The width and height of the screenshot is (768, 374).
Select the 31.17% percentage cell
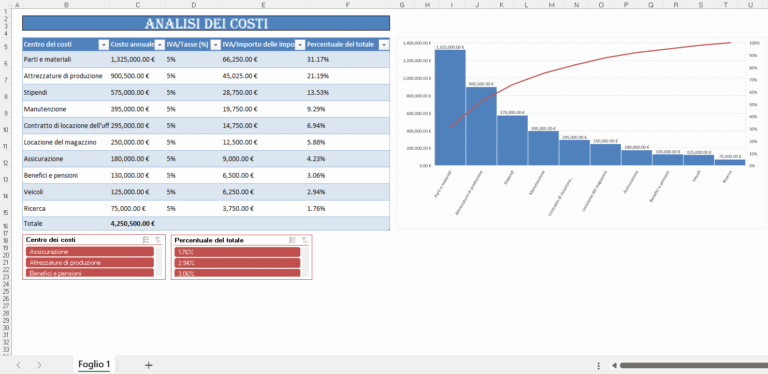(347, 59)
